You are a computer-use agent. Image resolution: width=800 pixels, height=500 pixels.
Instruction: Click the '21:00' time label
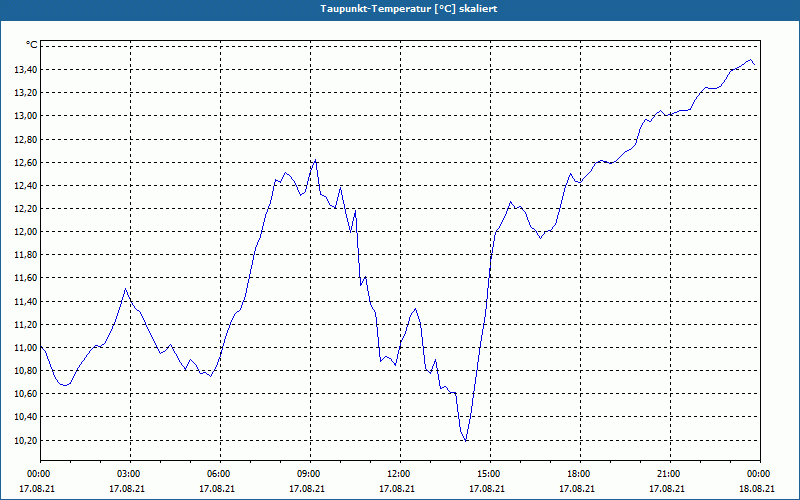coord(668,474)
